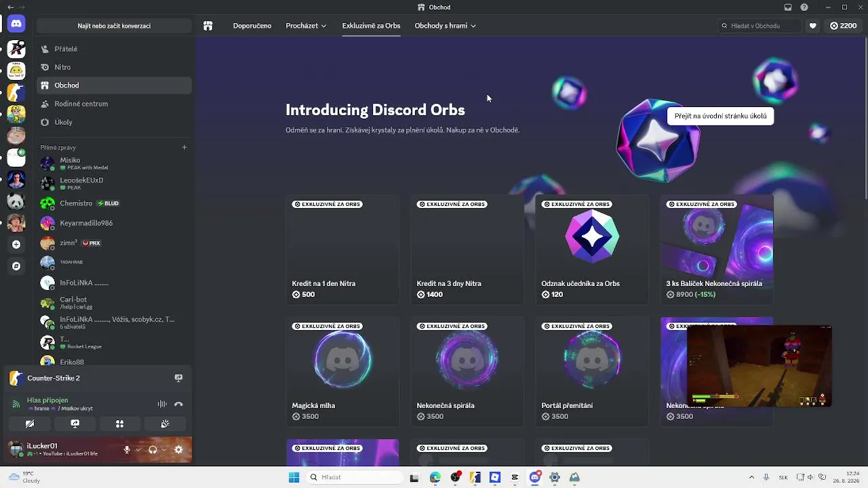Image resolution: width=868 pixels, height=488 pixels.
Task: Focus the Hledat v Obchodu search field
Action: (x=760, y=26)
